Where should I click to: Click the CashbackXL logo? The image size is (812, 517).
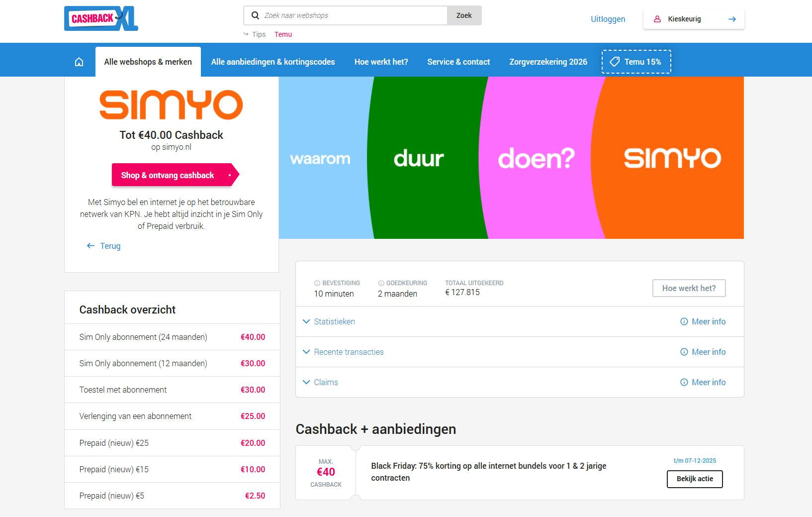(101, 18)
